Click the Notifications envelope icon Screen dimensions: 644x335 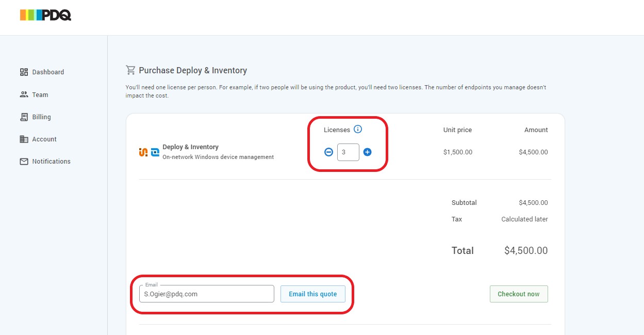(x=24, y=162)
